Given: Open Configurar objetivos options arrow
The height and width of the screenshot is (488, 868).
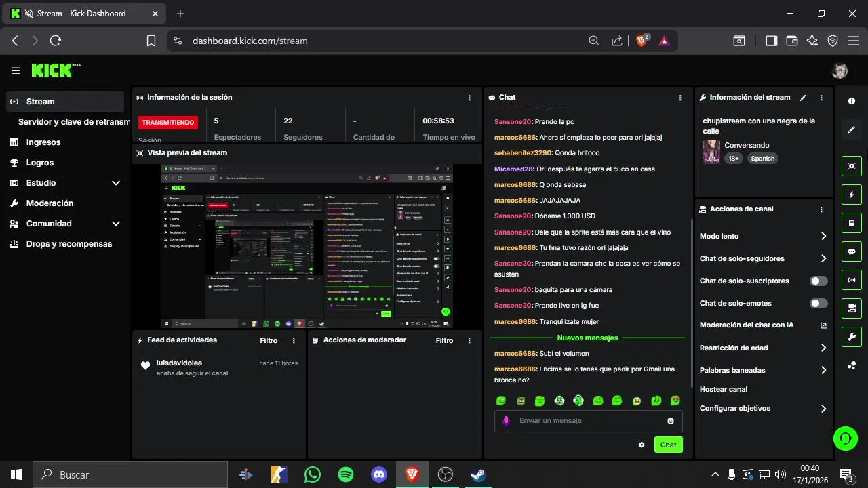Looking at the screenshot, I should pos(823,409).
